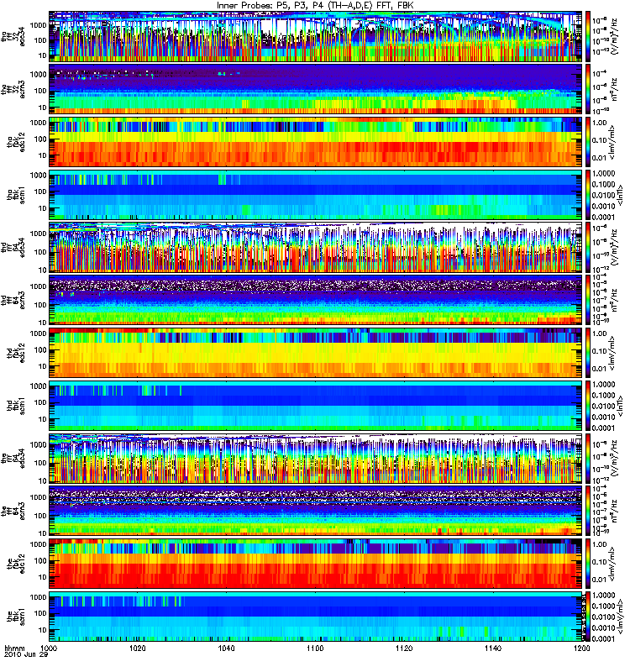630x672 pixels.
Task: Select the the fff 64 scm3 spectrogram panel
Action: coord(316,511)
